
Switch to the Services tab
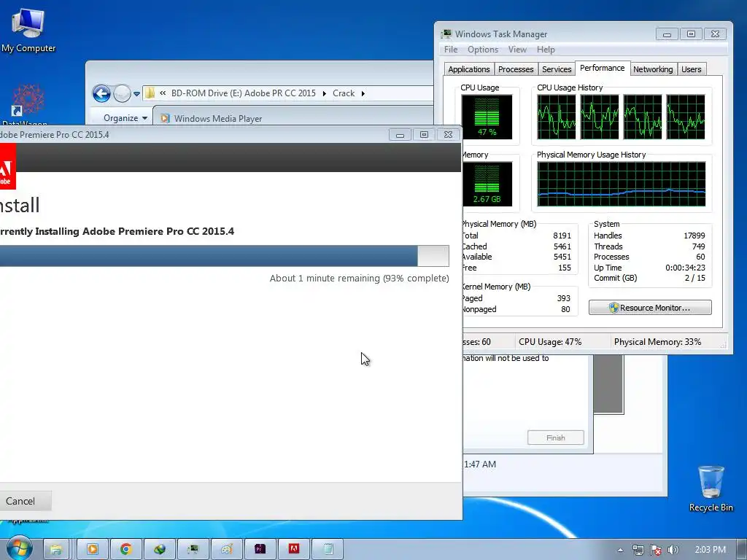click(x=557, y=69)
